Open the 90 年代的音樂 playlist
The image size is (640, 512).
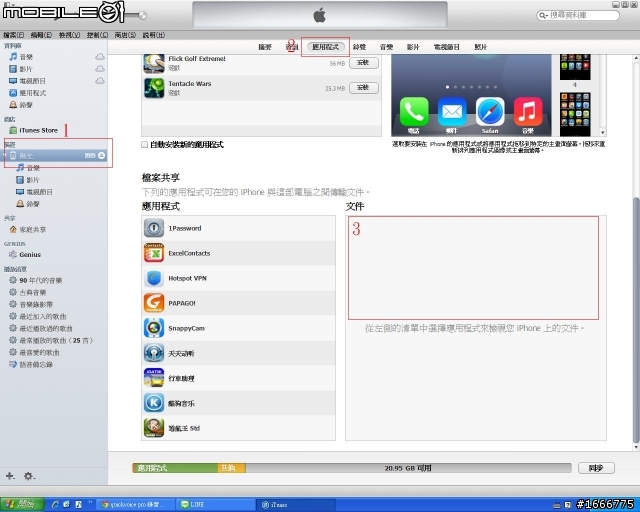pos(40,280)
